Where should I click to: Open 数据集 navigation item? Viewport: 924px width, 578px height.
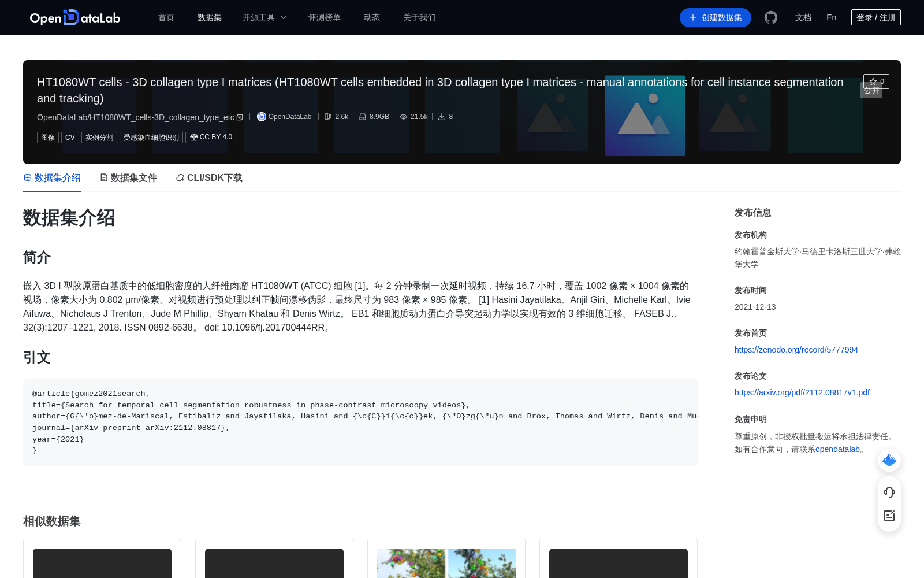click(210, 17)
